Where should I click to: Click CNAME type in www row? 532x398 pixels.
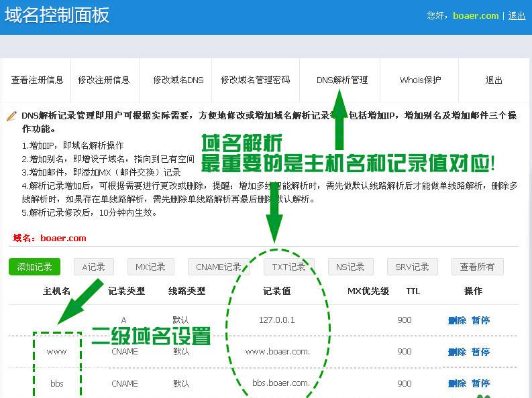coord(125,352)
